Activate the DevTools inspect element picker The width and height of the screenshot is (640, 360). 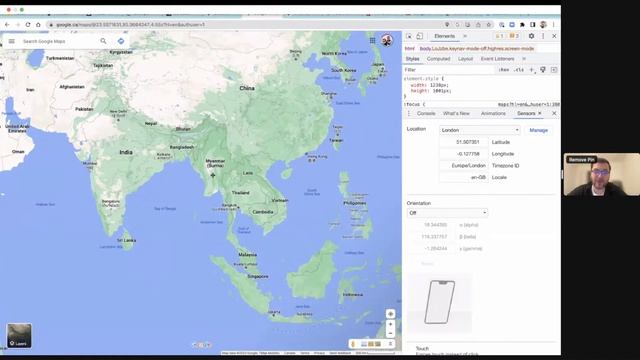409,36
